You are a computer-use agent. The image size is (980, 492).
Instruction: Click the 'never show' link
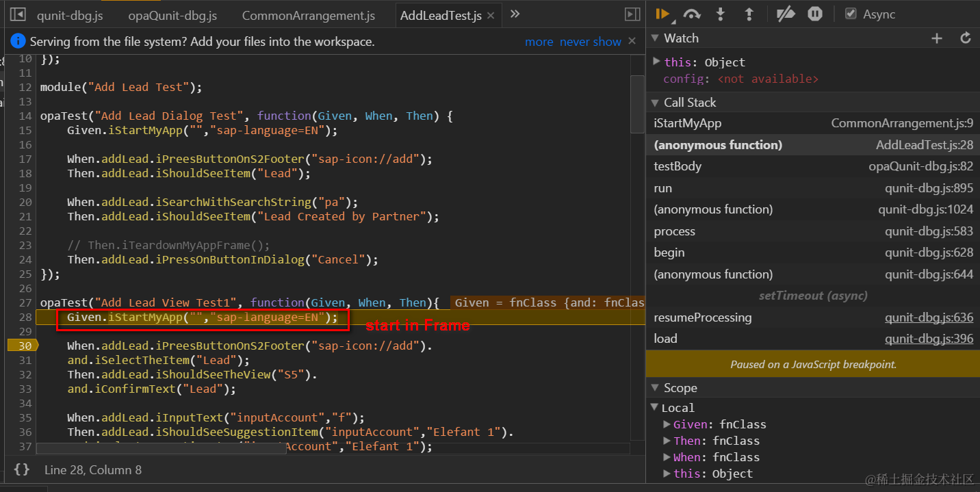point(591,42)
